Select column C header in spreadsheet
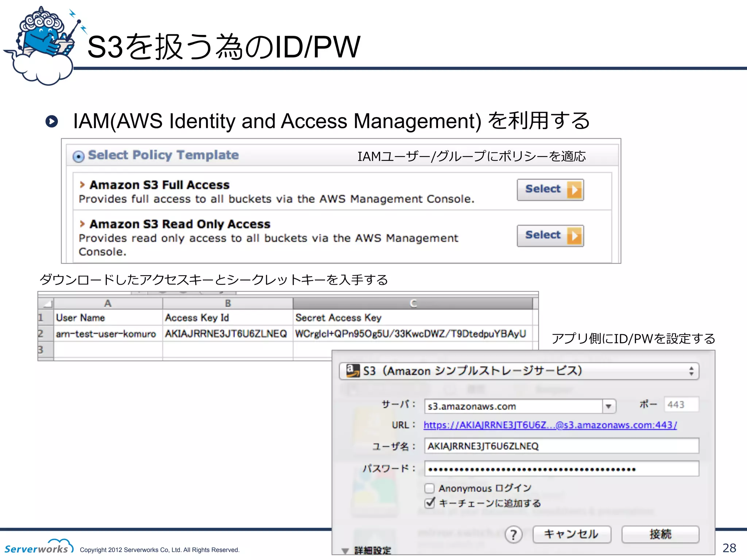The height and width of the screenshot is (560, 747). pos(413,303)
